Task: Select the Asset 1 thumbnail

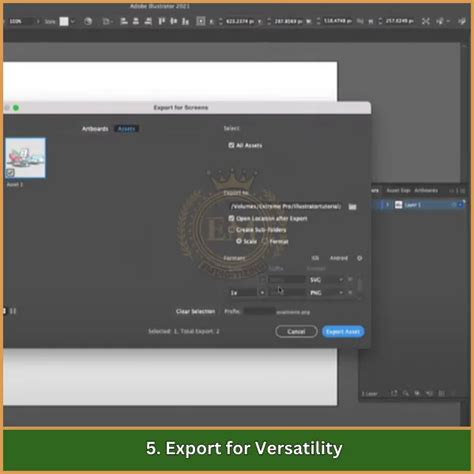Action: pyautogui.click(x=25, y=158)
